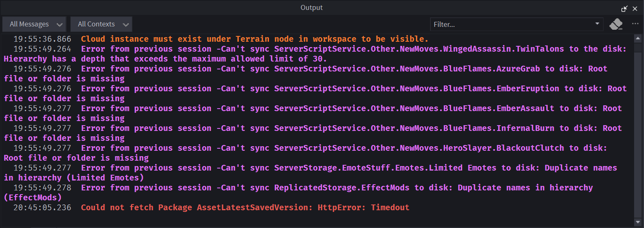Open the All Messages dropdown

coord(34,24)
